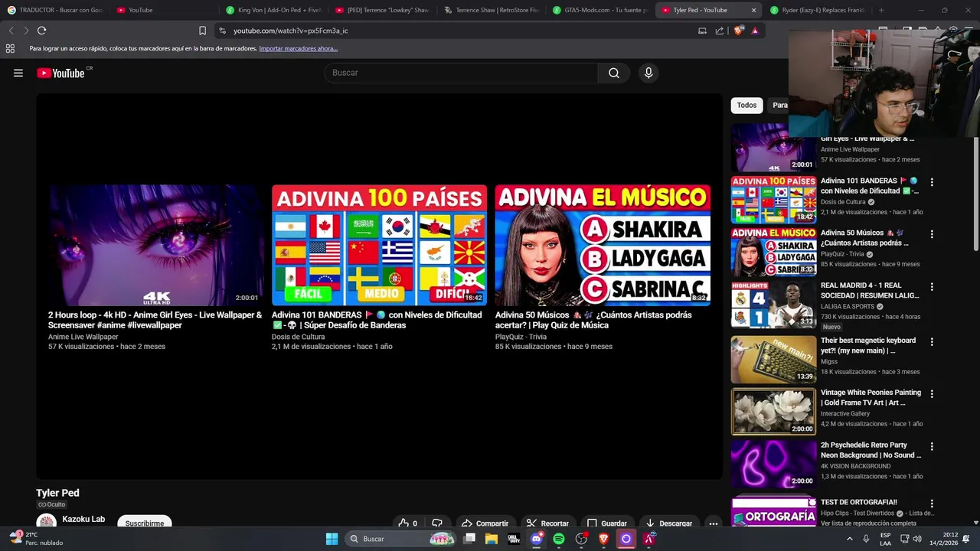Go to the YouTube home logo
This screenshot has width=980, height=551.
[x=60, y=73]
